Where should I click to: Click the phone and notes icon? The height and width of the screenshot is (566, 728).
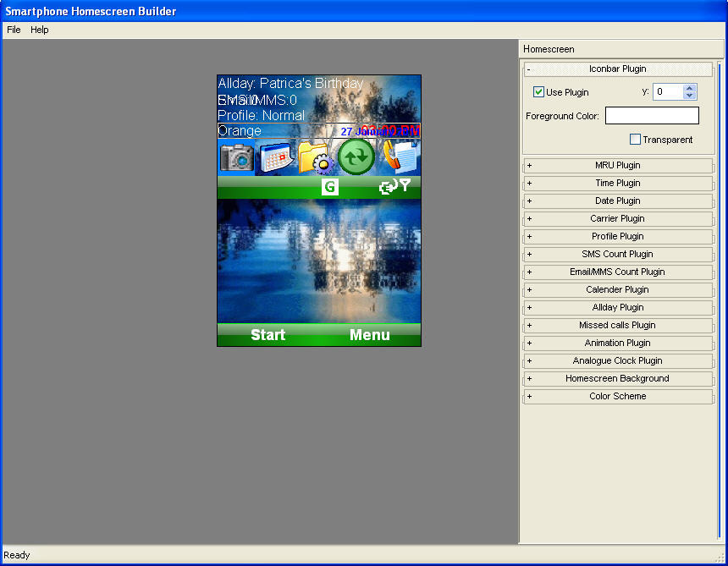click(x=400, y=157)
